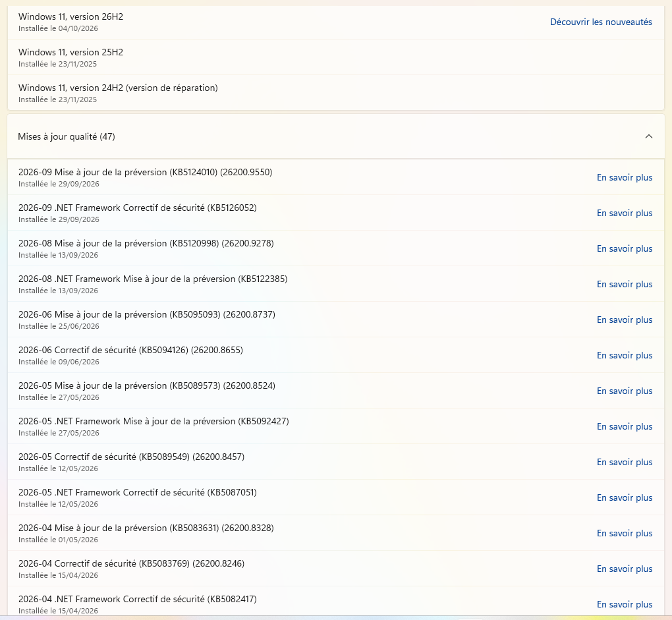Click En savoir plus for KB5120998
This screenshot has height=620, width=672.
click(x=625, y=248)
